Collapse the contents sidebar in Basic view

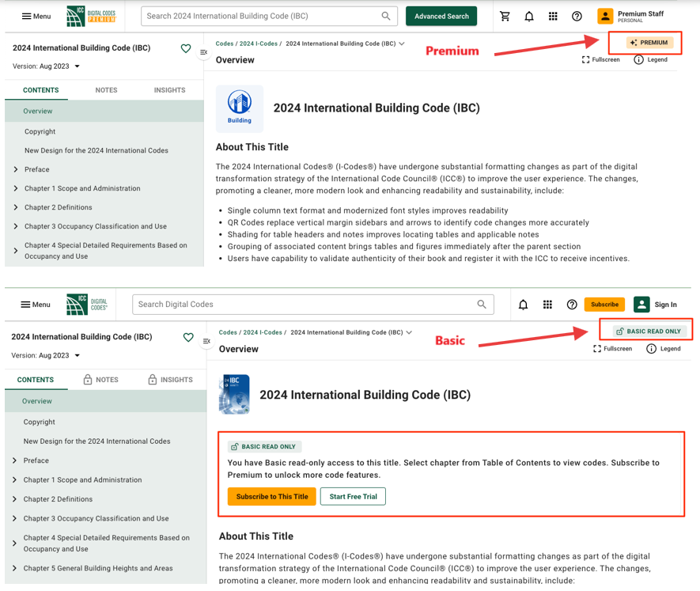pyautogui.click(x=206, y=341)
